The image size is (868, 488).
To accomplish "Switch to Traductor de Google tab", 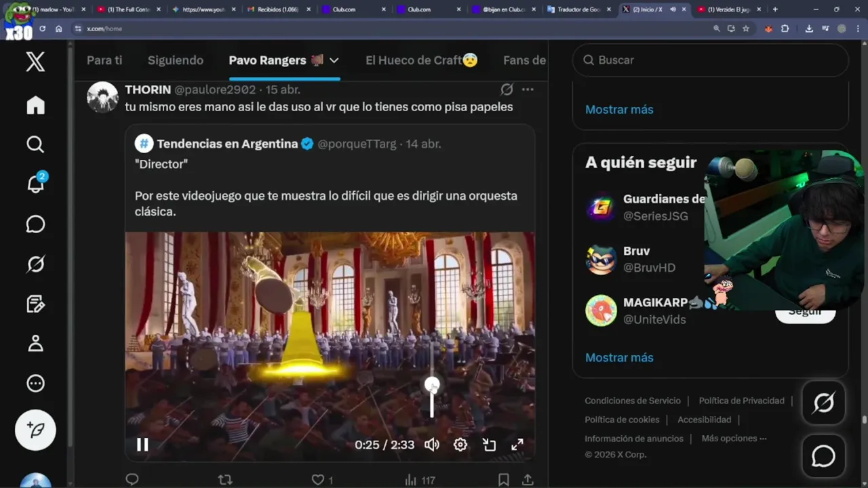I will click(x=578, y=9).
